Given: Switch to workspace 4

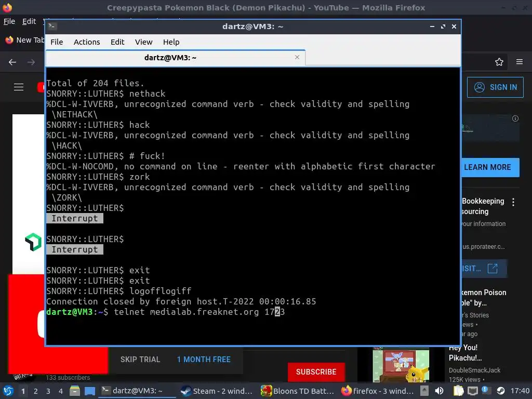Looking at the screenshot, I should pyautogui.click(x=61, y=391).
